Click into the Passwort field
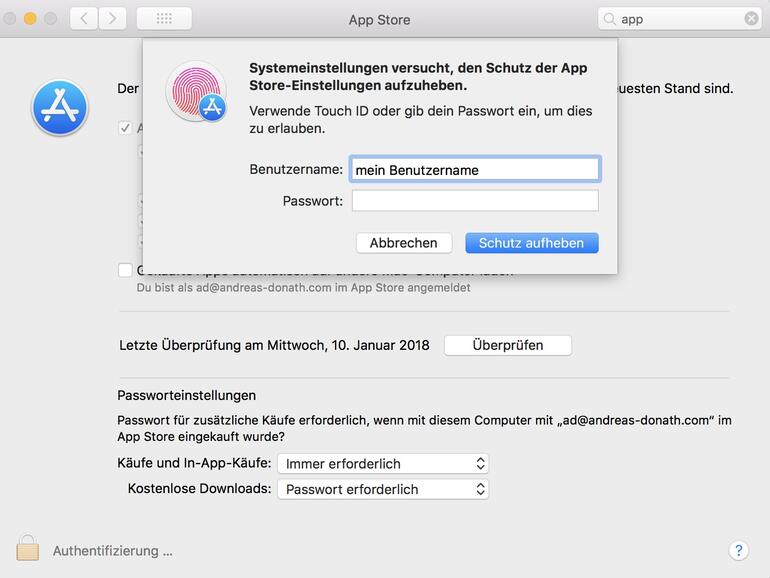This screenshot has height=578, width=770. coord(475,201)
